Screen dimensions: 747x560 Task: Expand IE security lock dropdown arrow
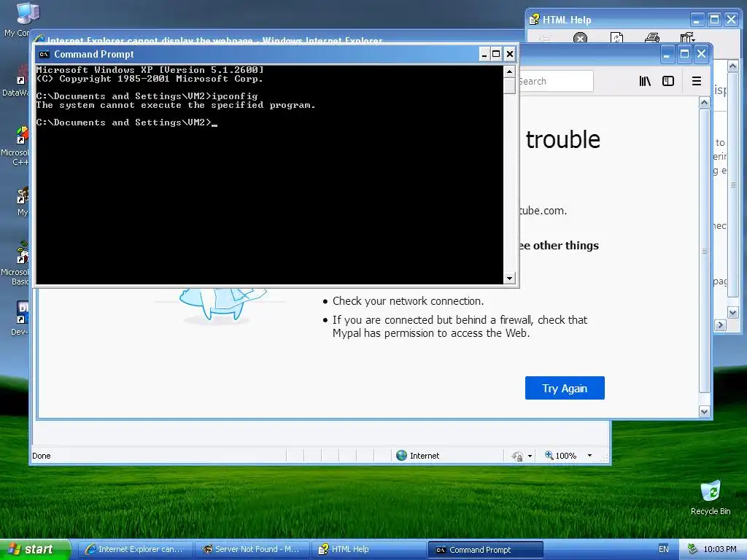(530, 456)
